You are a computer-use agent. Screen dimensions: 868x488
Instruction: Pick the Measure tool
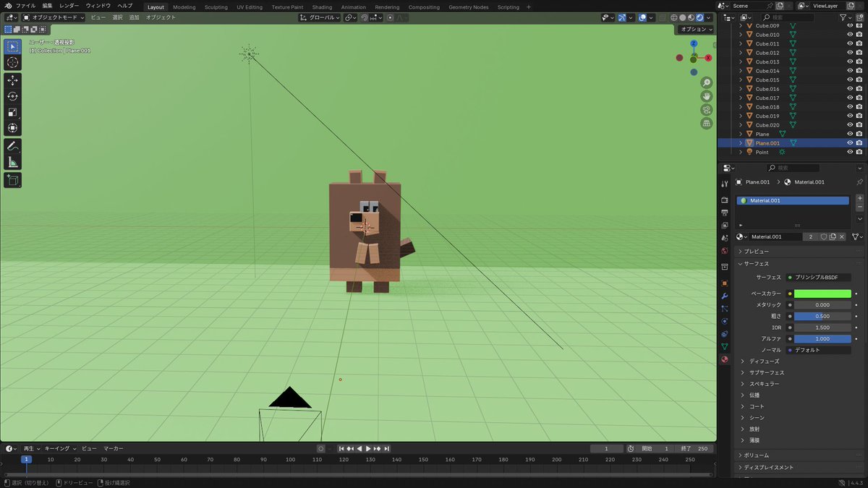(12, 161)
